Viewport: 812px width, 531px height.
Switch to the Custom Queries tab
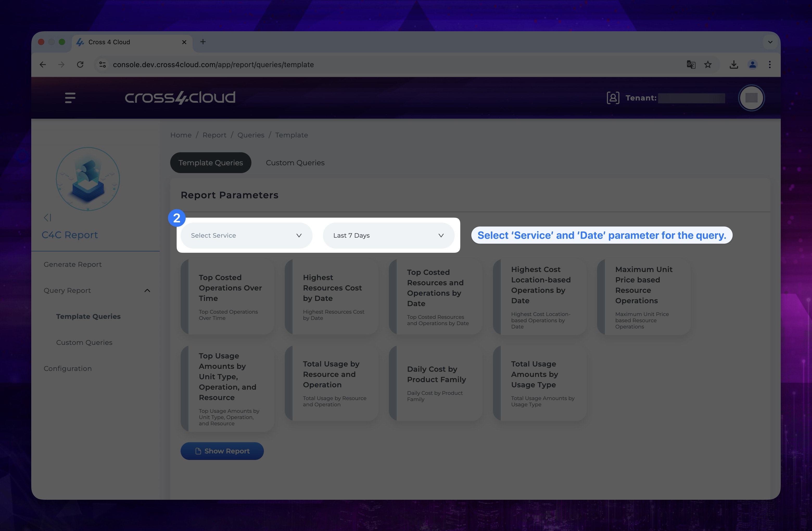click(x=295, y=162)
